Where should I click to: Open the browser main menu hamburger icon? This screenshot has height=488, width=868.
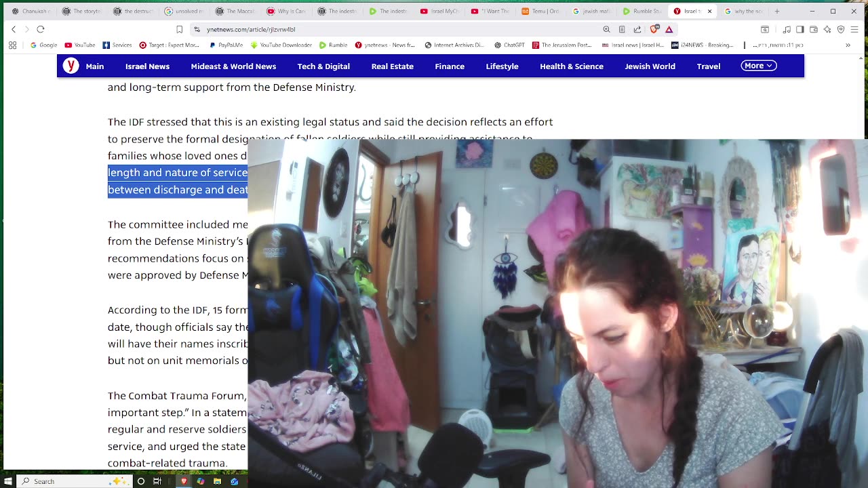(854, 29)
